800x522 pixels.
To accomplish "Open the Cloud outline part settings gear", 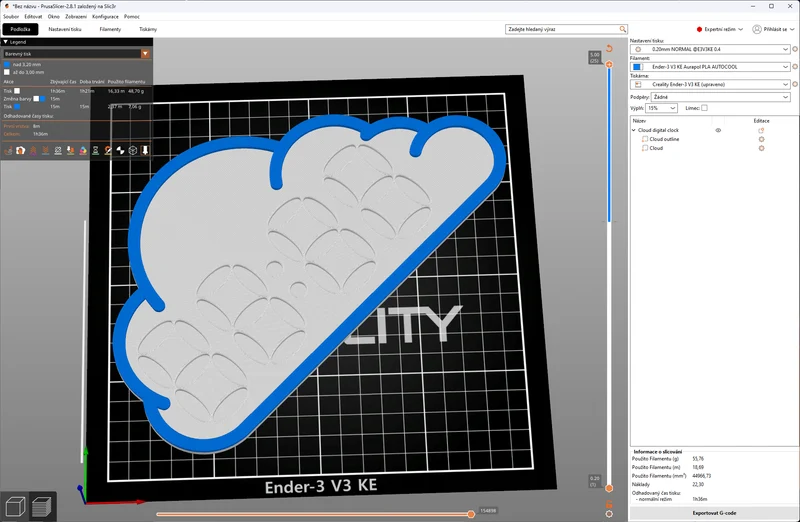I will click(761, 139).
